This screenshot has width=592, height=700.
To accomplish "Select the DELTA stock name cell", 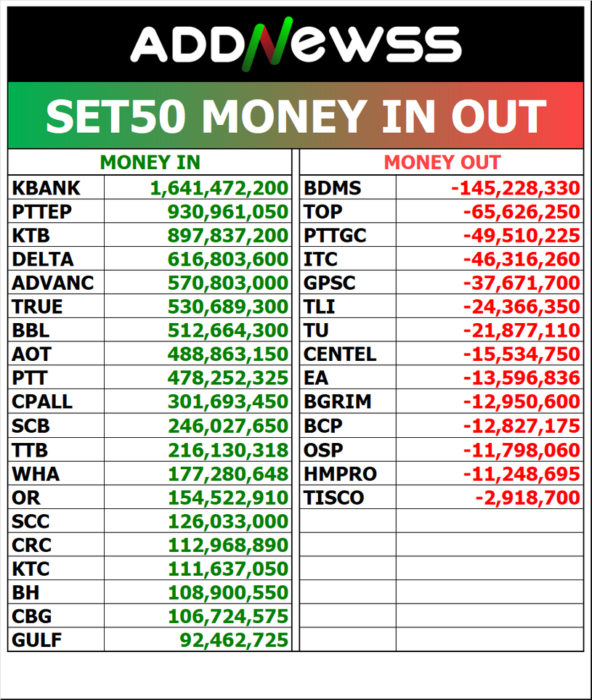I will (43, 259).
